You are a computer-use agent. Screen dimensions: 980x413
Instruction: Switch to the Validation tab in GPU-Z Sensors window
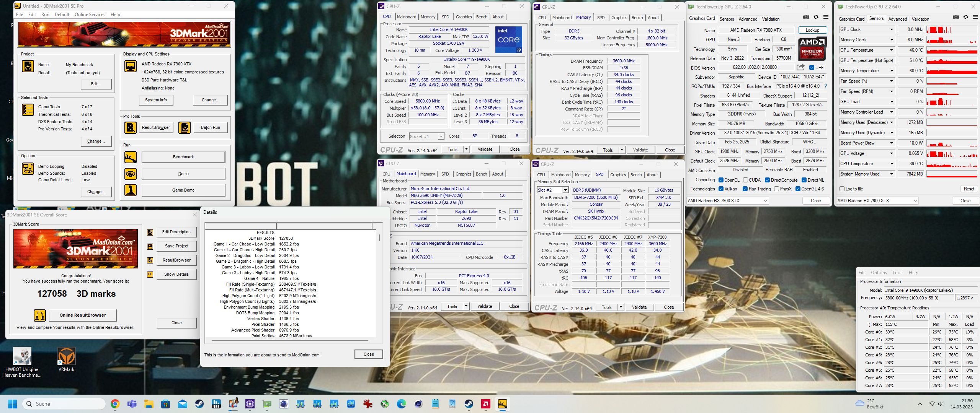pyautogui.click(x=920, y=19)
